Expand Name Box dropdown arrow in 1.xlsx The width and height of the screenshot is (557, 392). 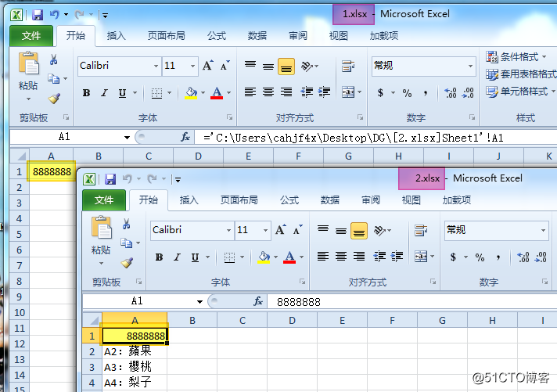point(127,137)
